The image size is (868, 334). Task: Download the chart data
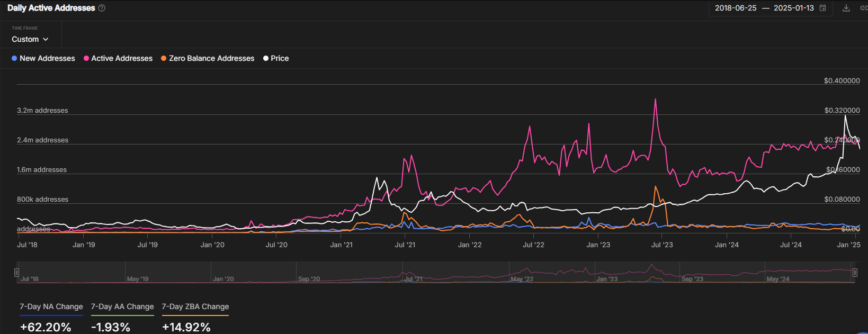point(846,8)
